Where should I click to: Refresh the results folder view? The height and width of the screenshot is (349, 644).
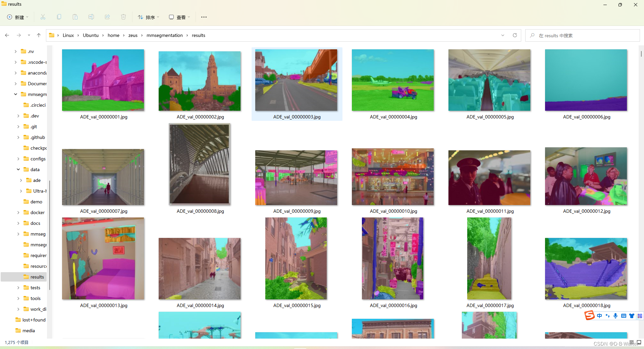[515, 35]
